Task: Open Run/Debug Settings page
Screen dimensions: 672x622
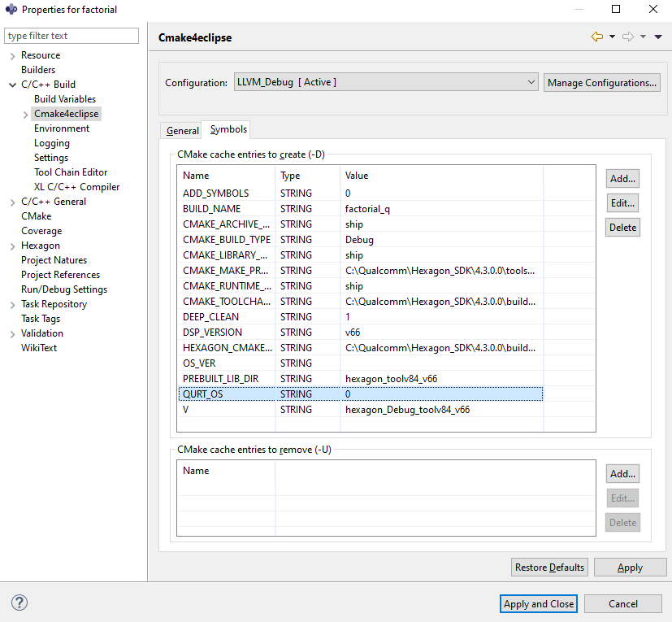Action: 64,289
